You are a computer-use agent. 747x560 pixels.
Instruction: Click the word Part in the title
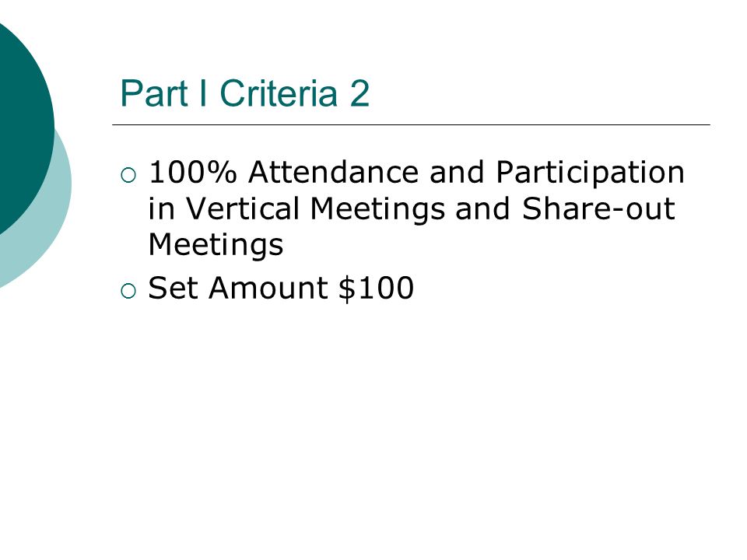154,94
